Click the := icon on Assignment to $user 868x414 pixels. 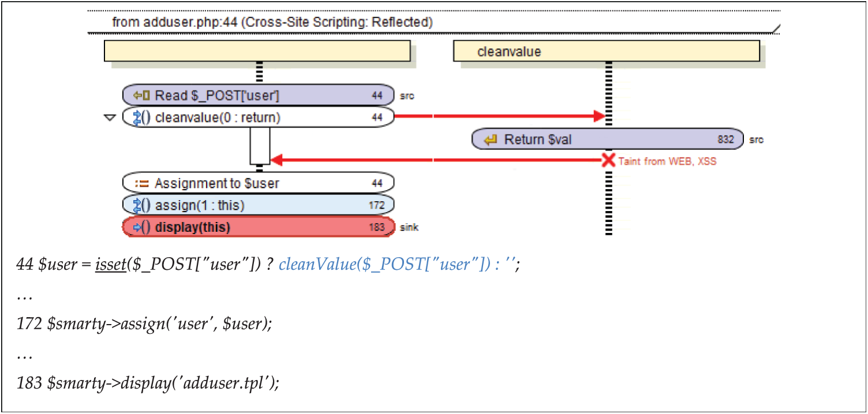(142, 183)
